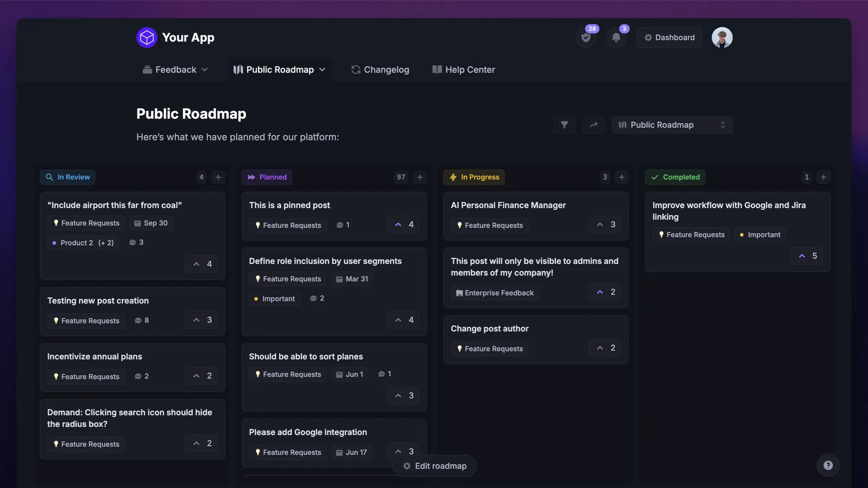Upvote "Change post author" post
Viewport: 868px width, 488px height.
[605, 348]
